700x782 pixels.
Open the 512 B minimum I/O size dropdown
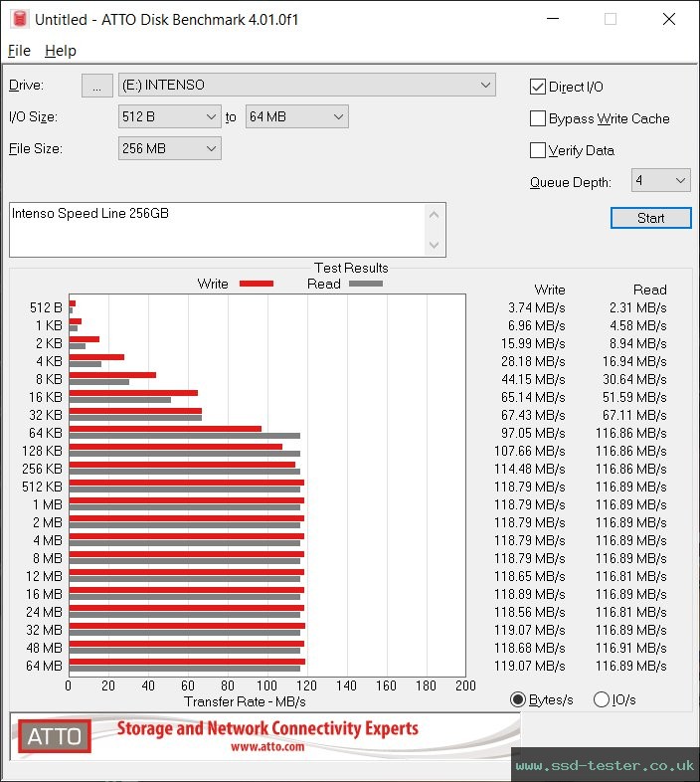click(x=169, y=116)
